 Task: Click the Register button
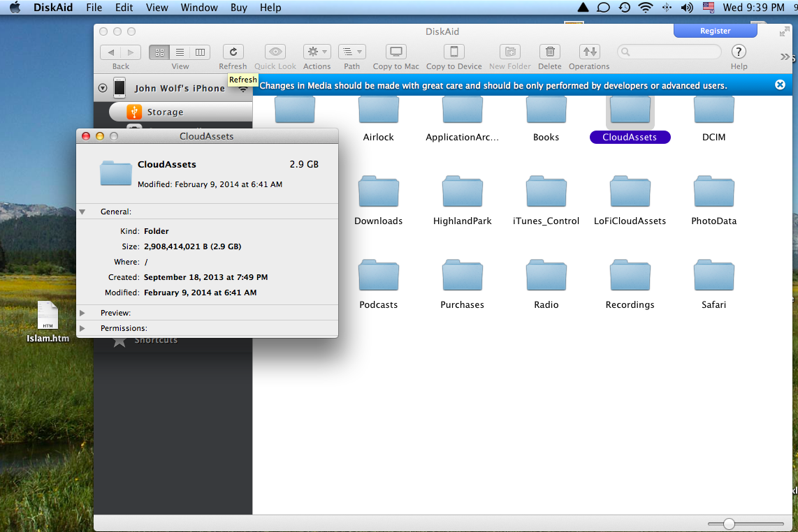pyautogui.click(x=715, y=31)
